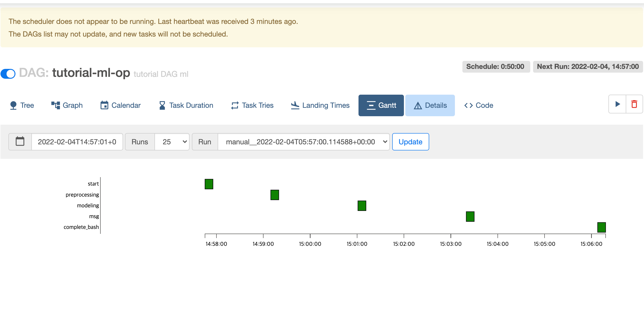Switch to the Details tab

[430, 105]
